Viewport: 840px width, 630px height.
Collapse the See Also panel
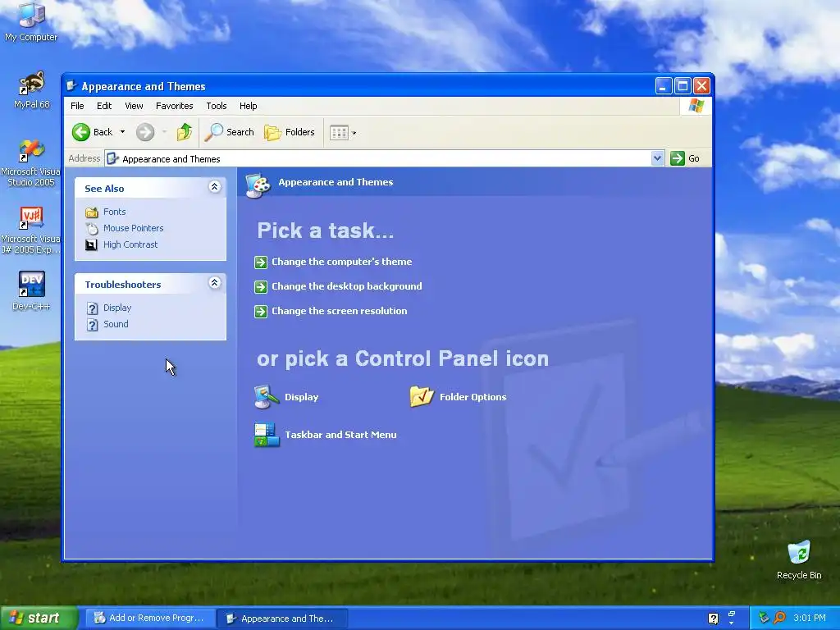point(214,186)
